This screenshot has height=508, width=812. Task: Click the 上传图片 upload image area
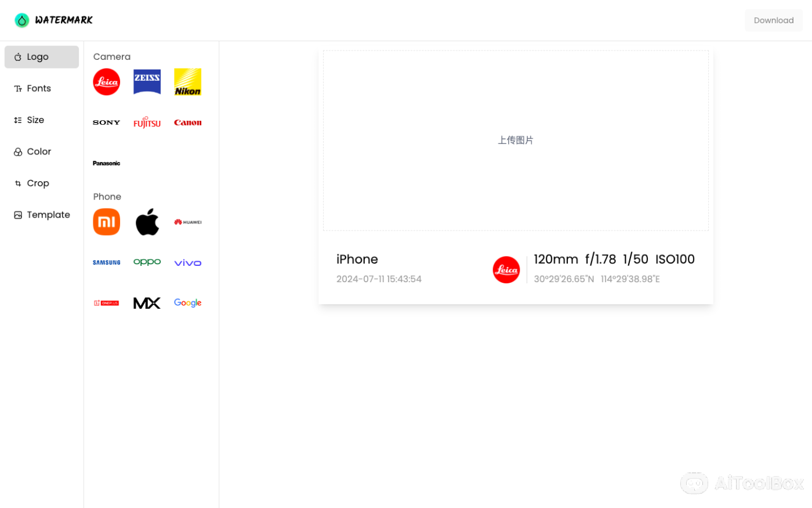coord(516,140)
